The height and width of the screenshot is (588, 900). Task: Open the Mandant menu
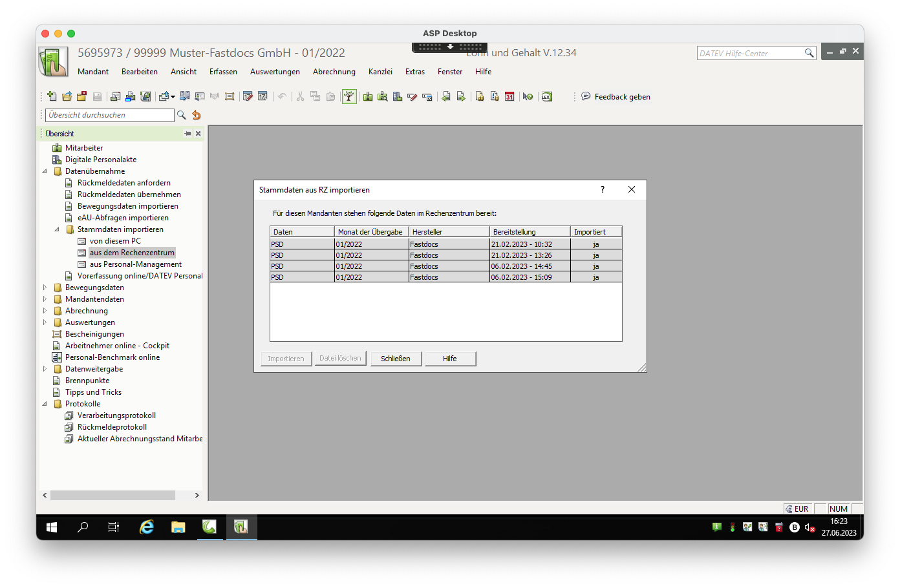click(x=93, y=72)
